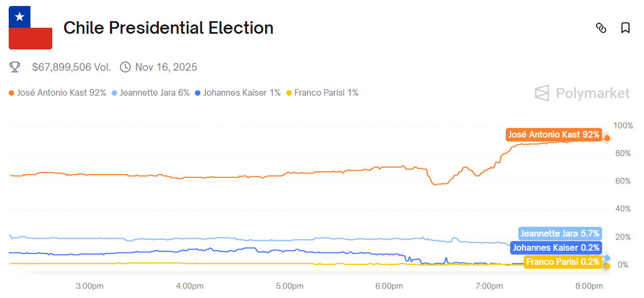Click the Chile flag thumbnail
Image resolution: width=644 pixels, height=298 pixels.
[30, 28]
